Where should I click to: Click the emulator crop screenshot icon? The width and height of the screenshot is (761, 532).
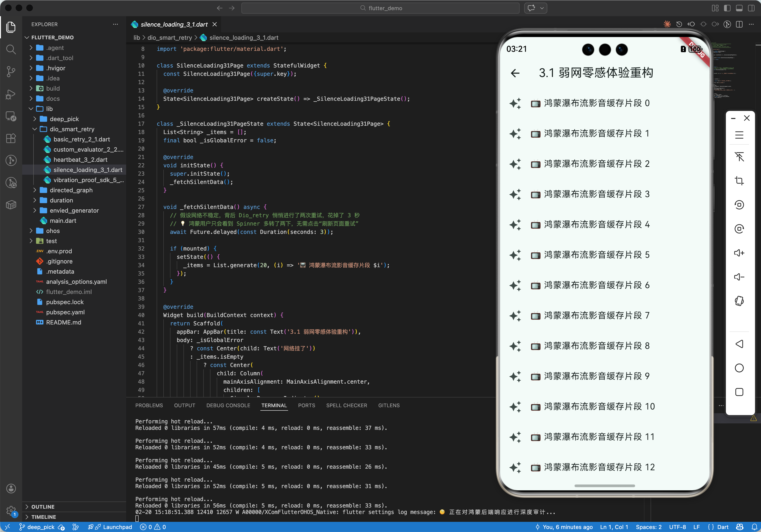[x=739, y=181]
